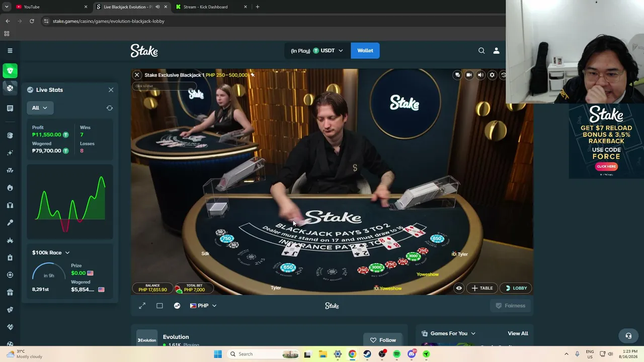The width and height of the screenshot is (644, 362).
Task: Open File Explorer from the taskbar
Action: (x=323, y=354)
